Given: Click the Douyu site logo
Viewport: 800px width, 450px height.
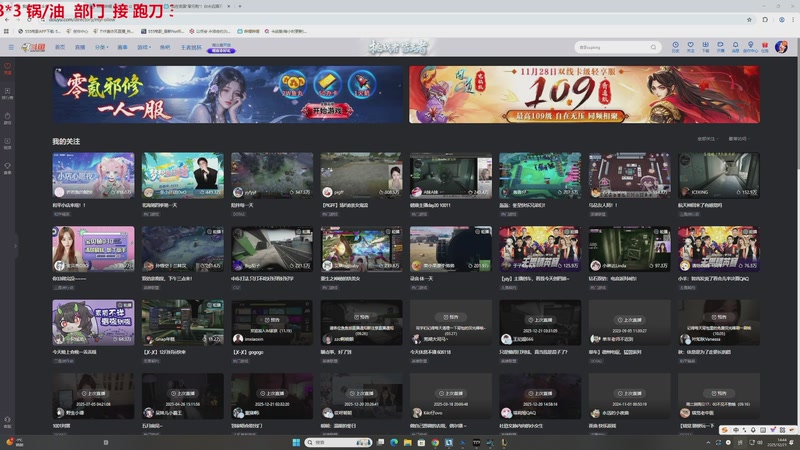Looking at the screenshot, I should (33, 47).
